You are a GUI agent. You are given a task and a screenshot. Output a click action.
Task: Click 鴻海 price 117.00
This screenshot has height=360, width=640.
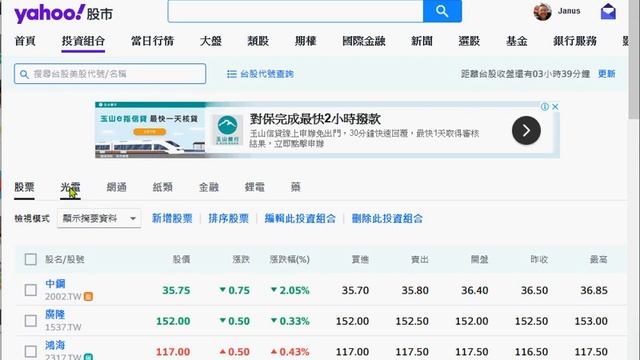173,352
